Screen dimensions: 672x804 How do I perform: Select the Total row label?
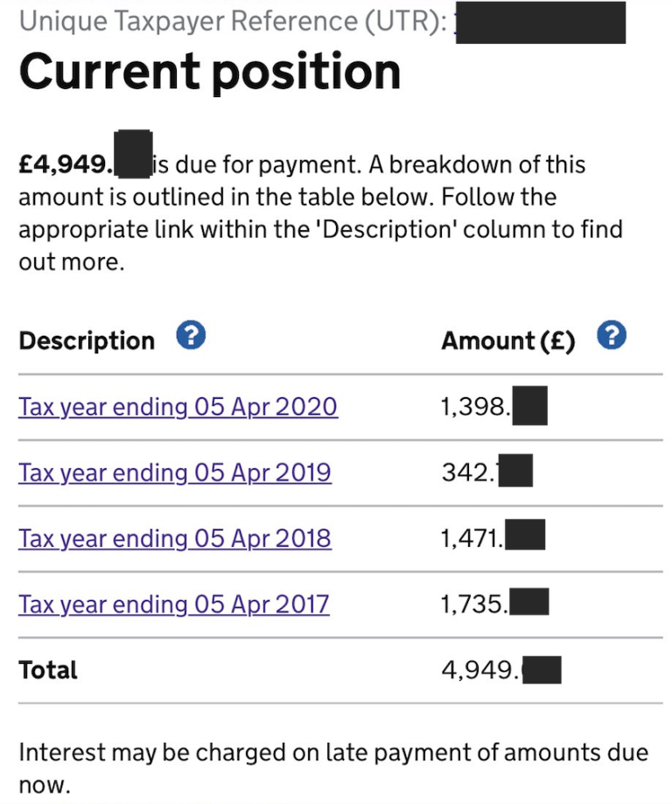point(48,669)
